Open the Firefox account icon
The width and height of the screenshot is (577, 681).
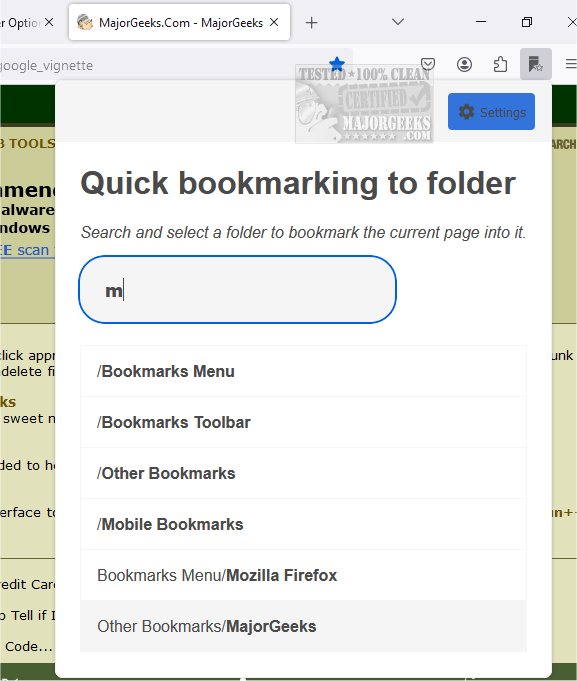pos(464,64)
